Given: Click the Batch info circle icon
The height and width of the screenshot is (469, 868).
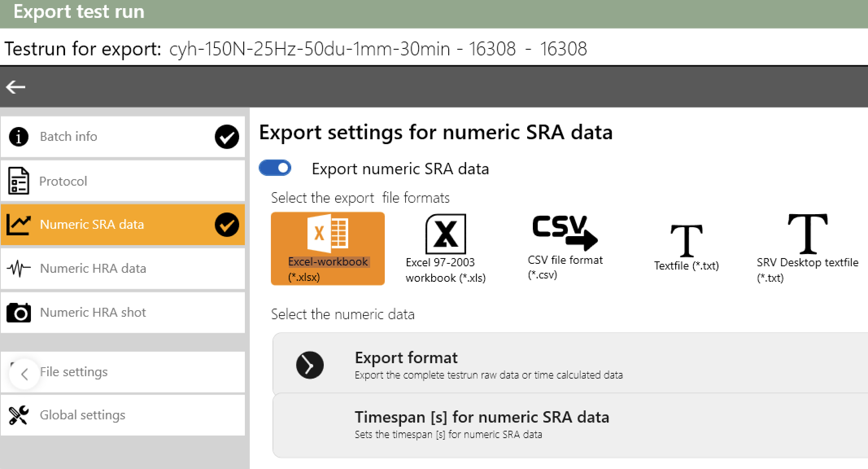Looking at the screenshot, I should 19,136.
